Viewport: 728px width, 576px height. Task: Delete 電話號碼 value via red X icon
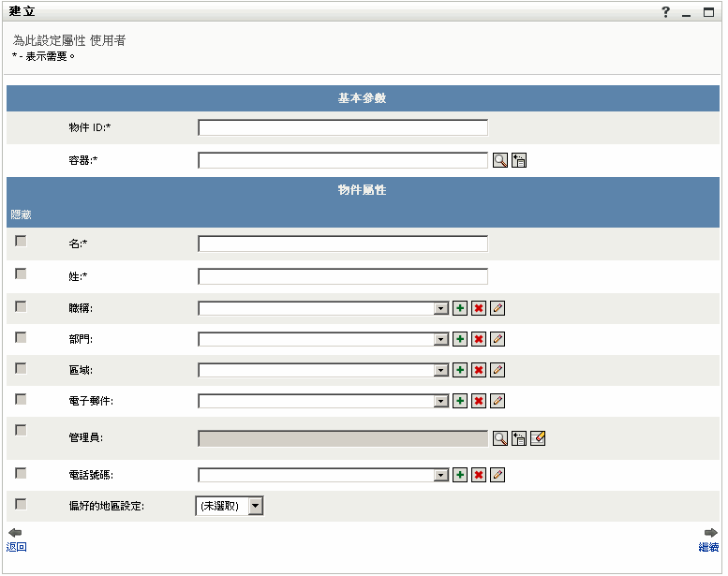pyautogui.click(x=479, y=475)
